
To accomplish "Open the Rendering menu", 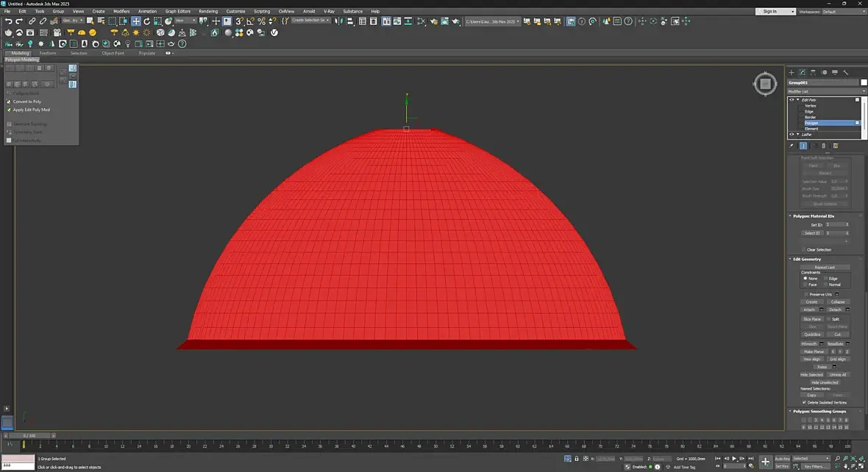I will [208, 12].
